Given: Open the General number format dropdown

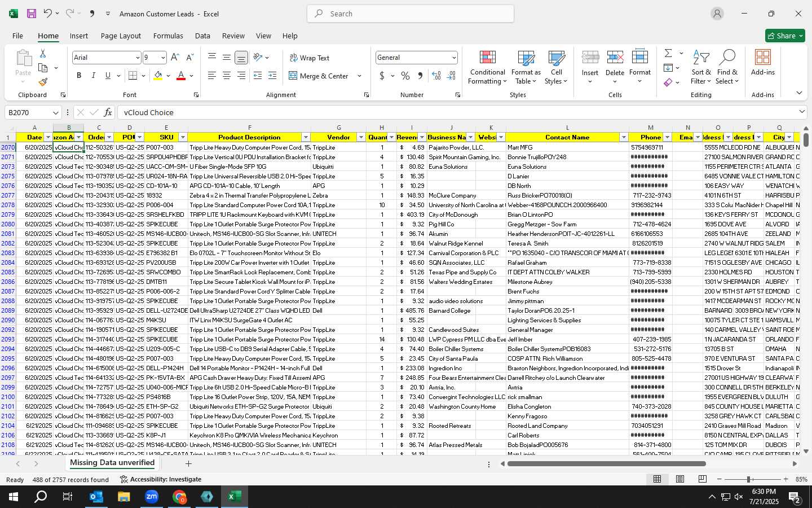Looking at the screenshot, I should click(453, 58).
